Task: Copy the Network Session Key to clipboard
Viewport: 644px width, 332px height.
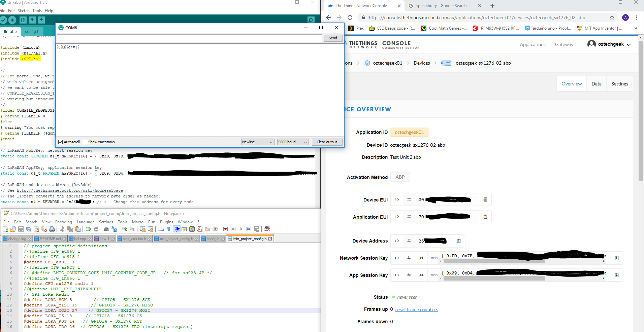Action: 617,258
